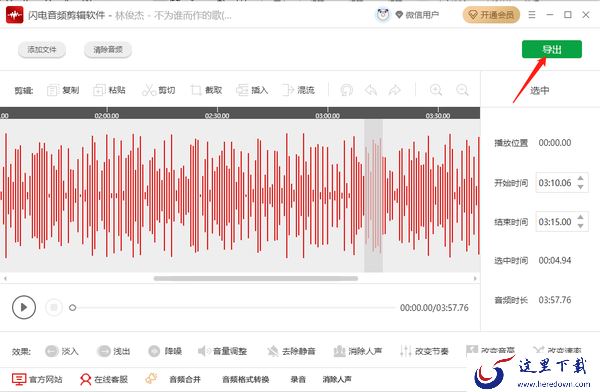This screenshot has height=392, width=600.
Task: Click the left scroll arrow under waveform
Action: click(x=5, y=278)
